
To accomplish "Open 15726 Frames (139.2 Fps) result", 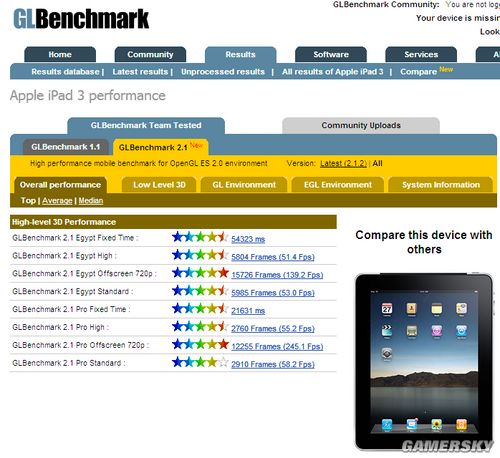I will click(277, 275).
